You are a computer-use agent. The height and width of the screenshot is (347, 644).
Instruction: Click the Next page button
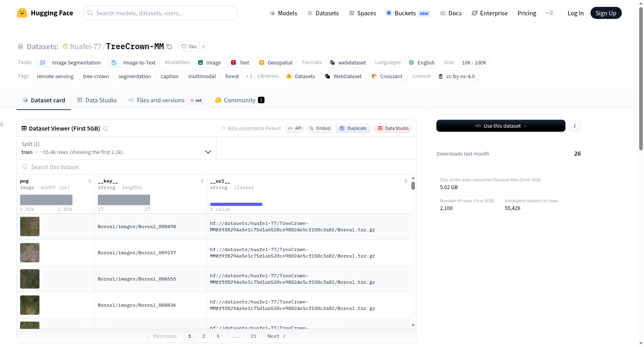(277, 336)
